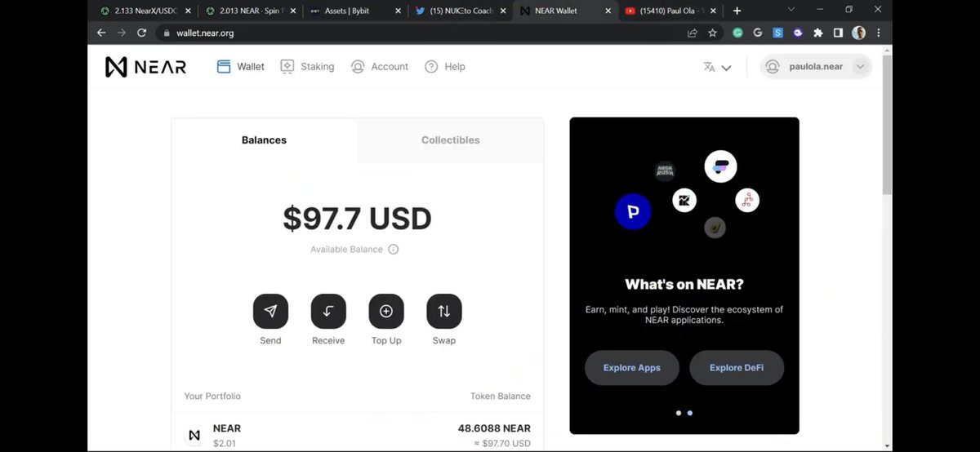
Task: Open the Grammarly extension icon
Action: coord(737,33)
